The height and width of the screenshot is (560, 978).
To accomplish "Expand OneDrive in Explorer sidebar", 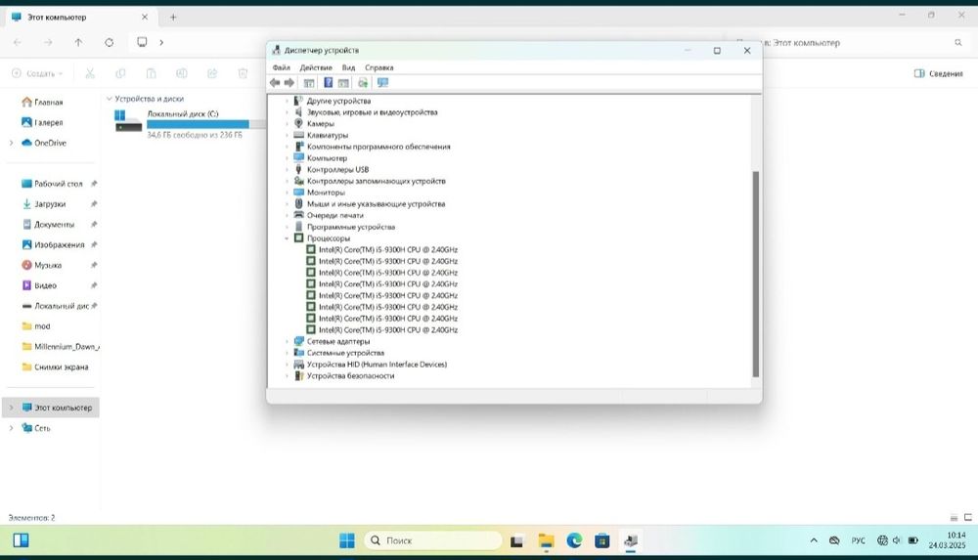I will pos(11,143).
